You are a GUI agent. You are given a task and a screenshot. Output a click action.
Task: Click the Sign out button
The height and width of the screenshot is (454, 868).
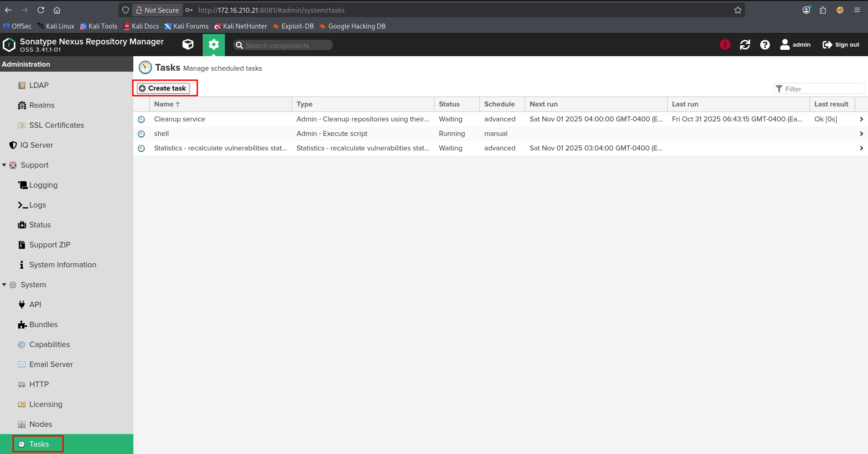pos(841,44)
